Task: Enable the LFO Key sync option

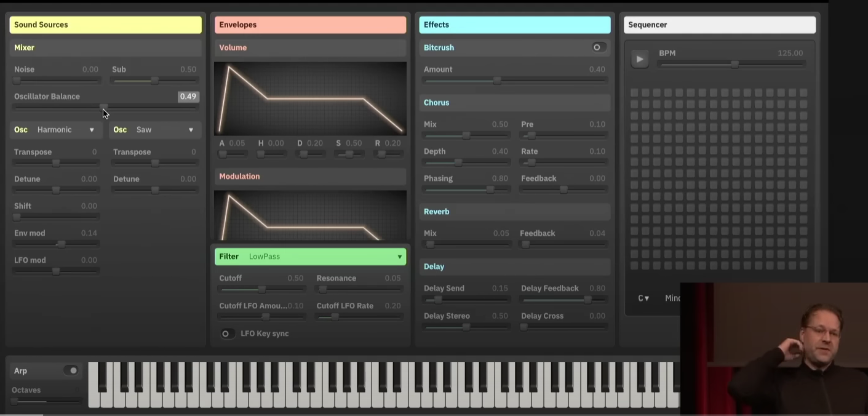Action: tap(227, 334)
